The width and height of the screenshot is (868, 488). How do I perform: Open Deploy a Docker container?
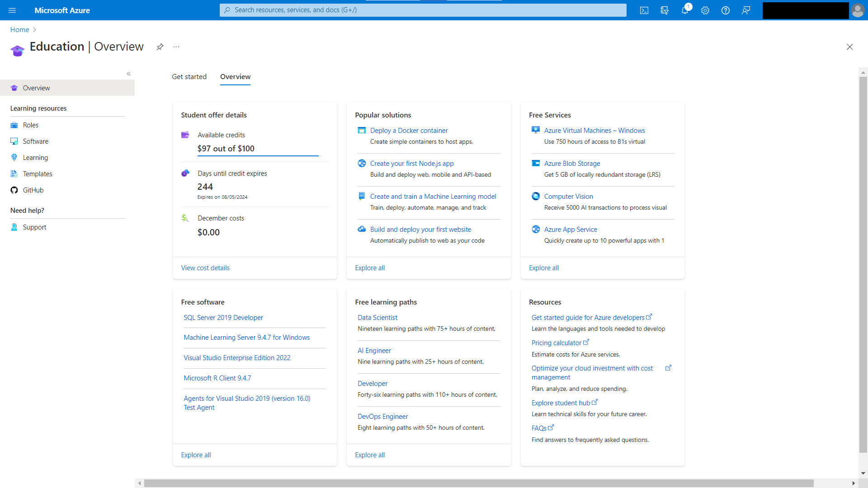click(409, 131)
